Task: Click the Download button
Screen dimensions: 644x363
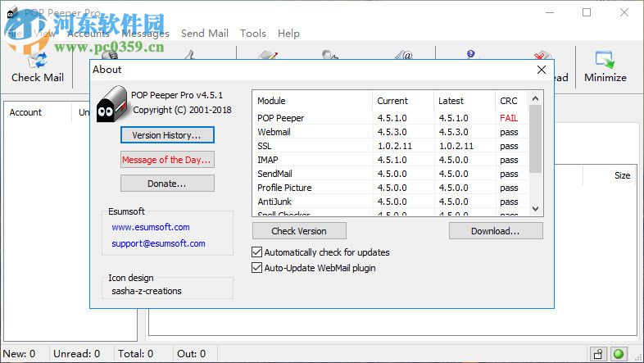Action: click(496, 231)
